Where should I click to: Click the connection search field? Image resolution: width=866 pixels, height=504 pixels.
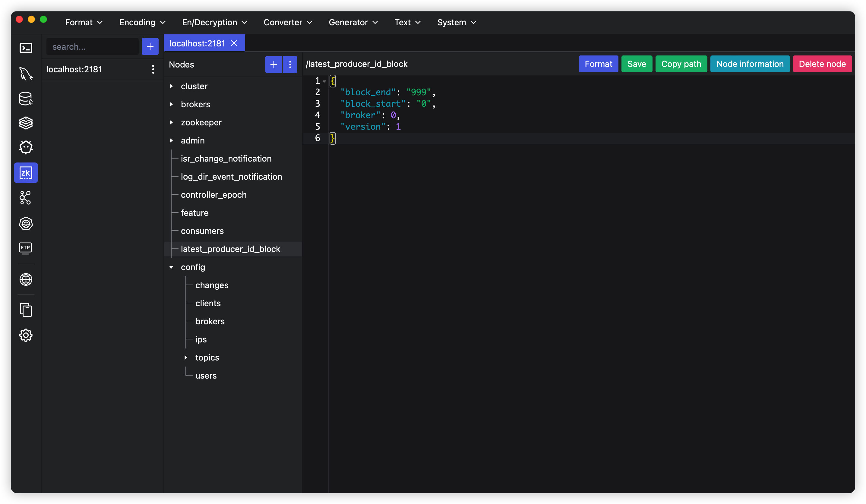[x=92, y=47]
